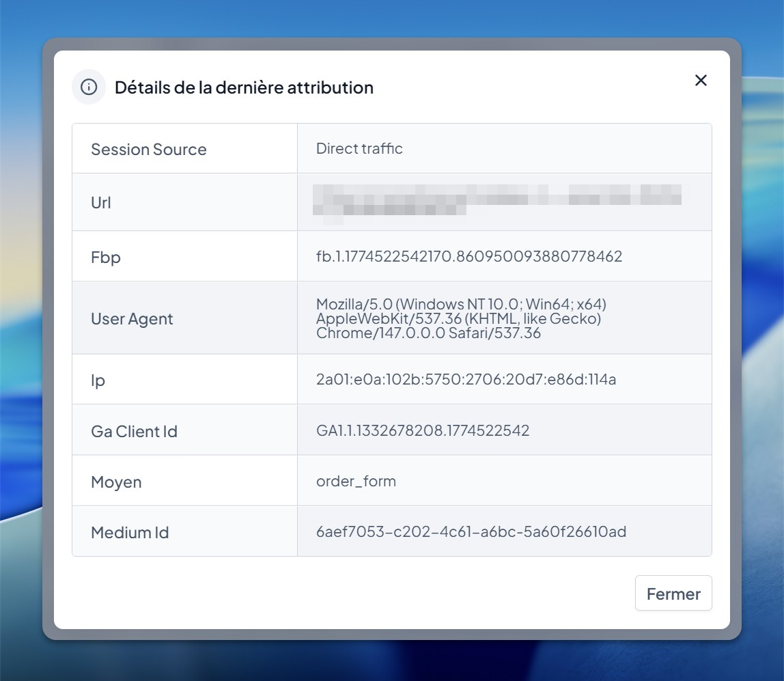
Task: Select the GA1.1.1332678208 client id value
Action: click(423, 430)
